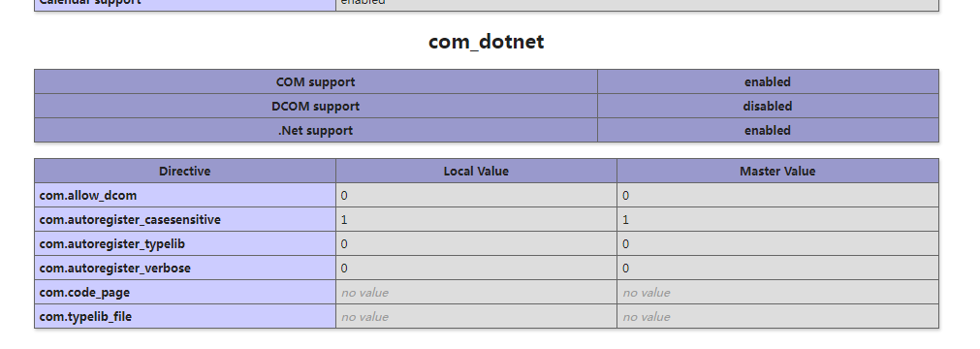980x349 pixels.
Task: Click com.code_page local 'no value' cell
Action: coord(476,293)
